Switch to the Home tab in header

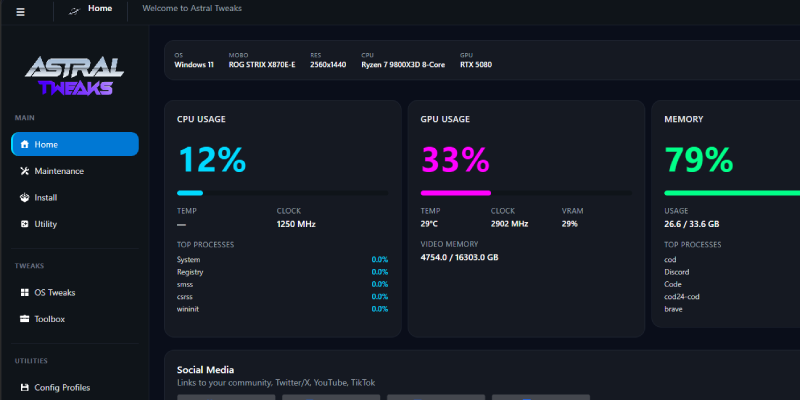point(100,8)
